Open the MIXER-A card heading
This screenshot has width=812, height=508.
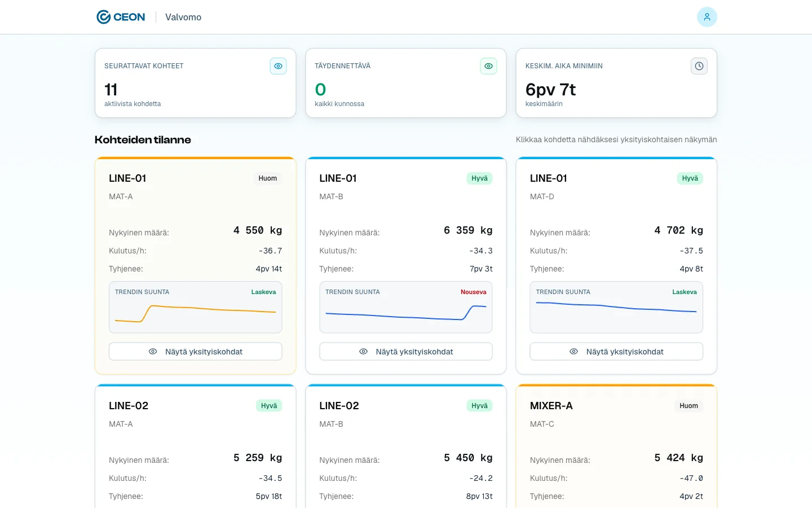coord(551,406)
